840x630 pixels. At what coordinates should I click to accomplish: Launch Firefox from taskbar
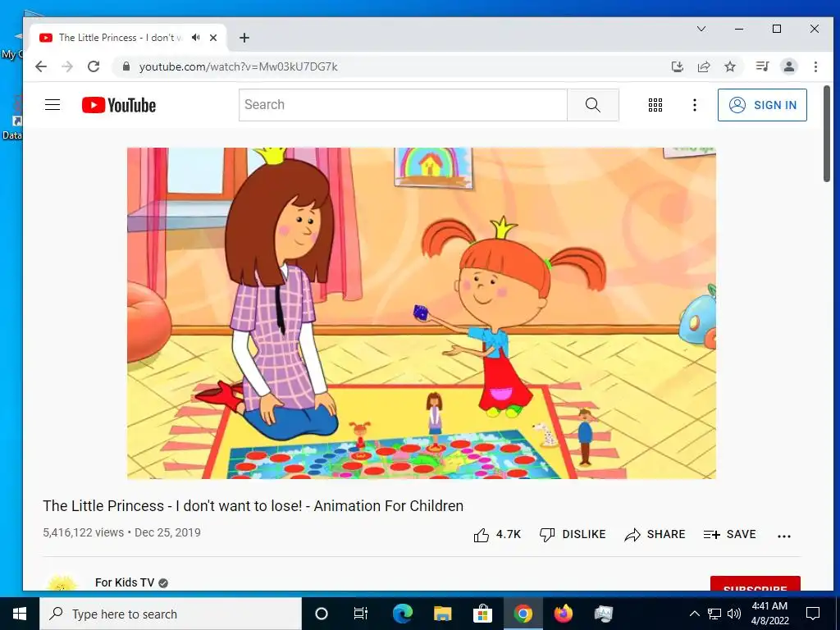click(x=563, y=614)
